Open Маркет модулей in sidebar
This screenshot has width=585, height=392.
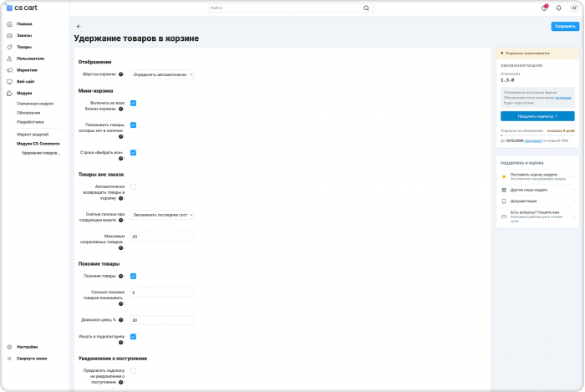(33, 135)
